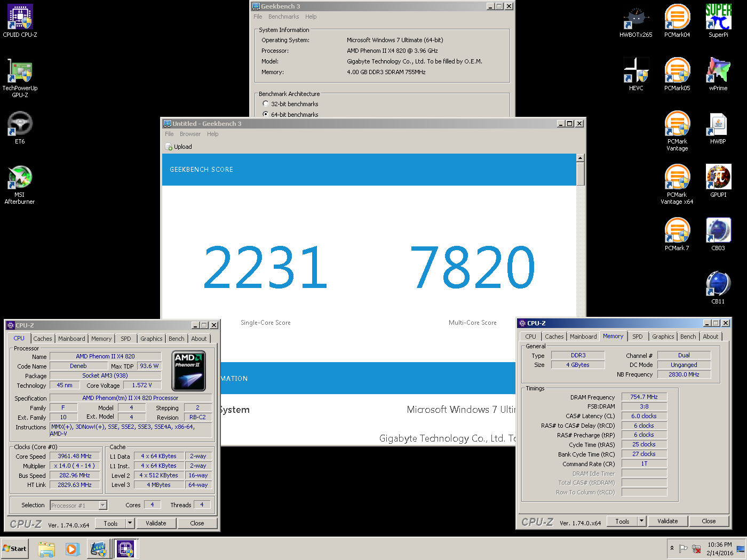Launch MSI Afterburner from desktop
This screenshot has height=560, width=747.
[20, 185]
